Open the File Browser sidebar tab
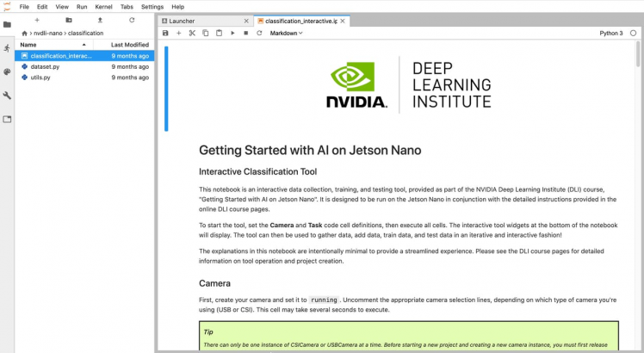 7,25
